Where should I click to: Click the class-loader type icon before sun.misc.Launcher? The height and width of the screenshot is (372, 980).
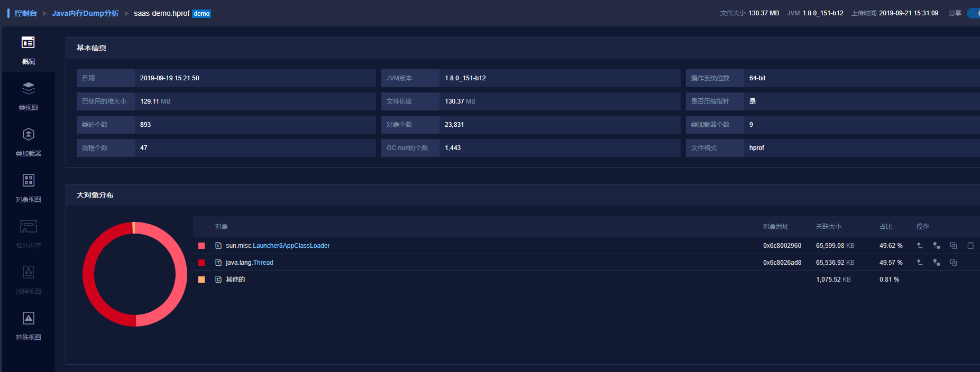[x=218, y=246]
